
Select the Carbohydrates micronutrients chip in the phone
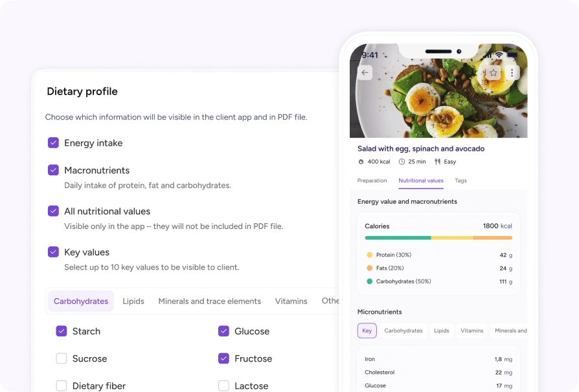403,331
